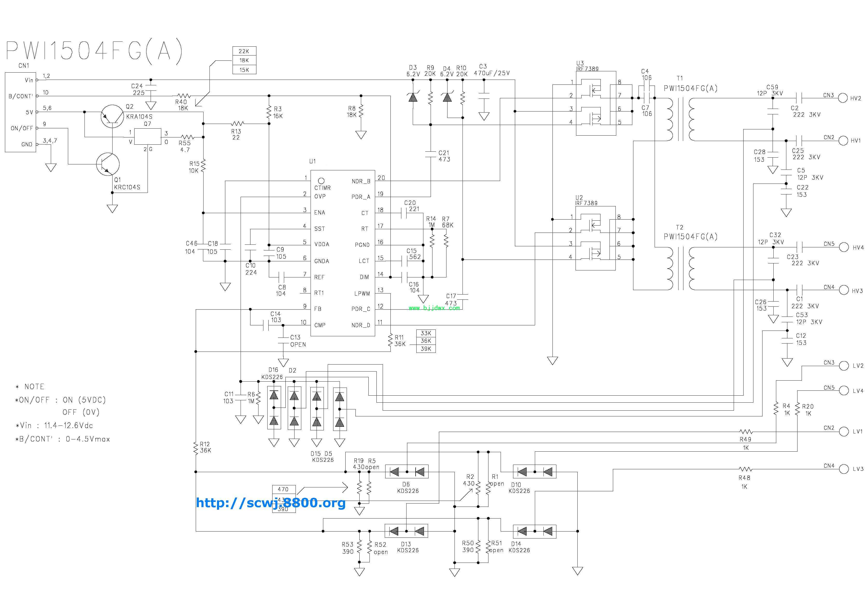This screenshot has width=868, height=616.
Task: Click the Q1 KRC104S transistor symbol
Action: (x=108, y=164)
